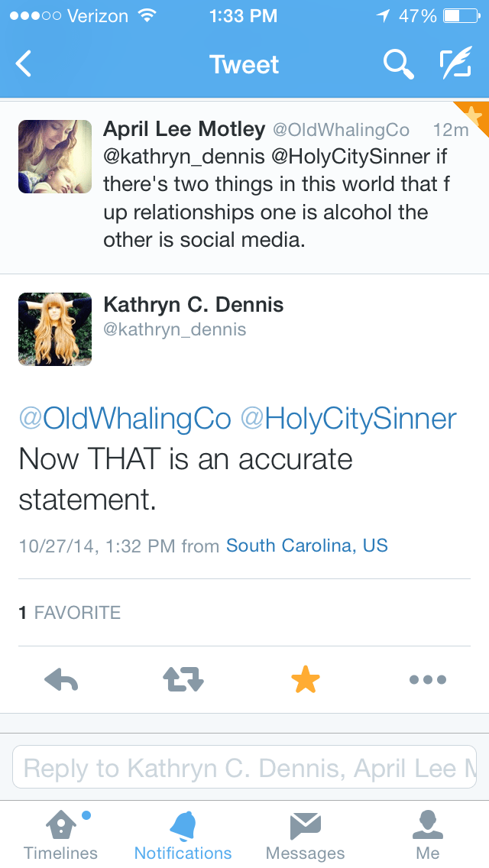
Task: Open the Notifications tab
Action: (183, 834)
